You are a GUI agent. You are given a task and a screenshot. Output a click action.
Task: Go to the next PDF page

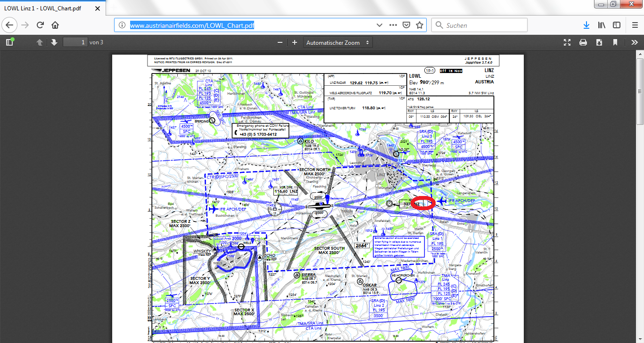pyautogui.click(x=54, y=42)
